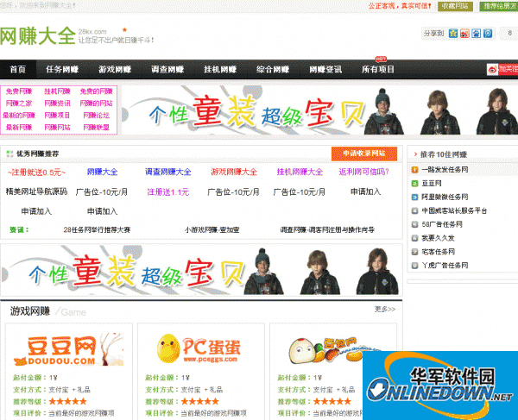Open the 小游戏网赚-壹加壹 news link
The image size is (518, 420).
pos(212,230)
